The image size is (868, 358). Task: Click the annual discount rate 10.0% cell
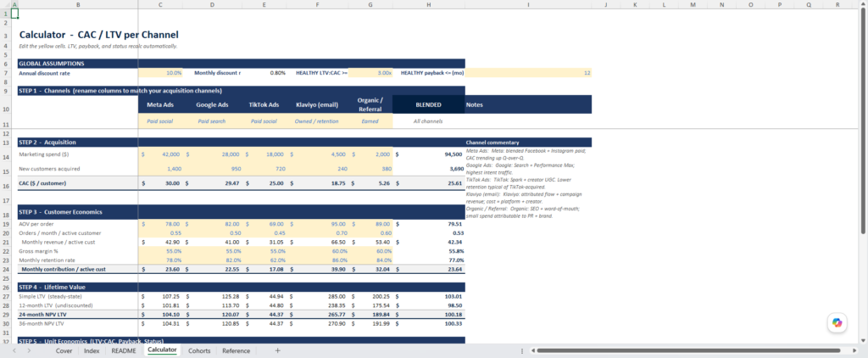tap(160, 73)
